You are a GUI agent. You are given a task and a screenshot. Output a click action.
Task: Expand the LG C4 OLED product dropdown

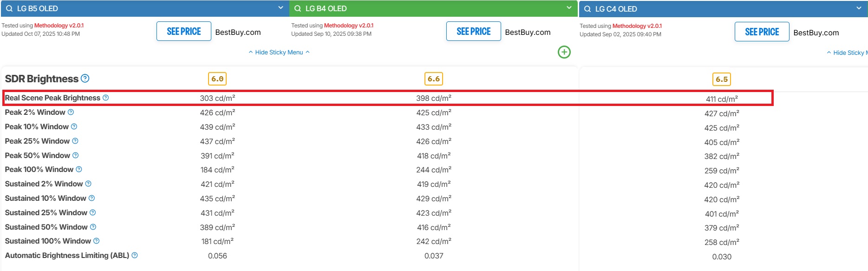[859, 8]
